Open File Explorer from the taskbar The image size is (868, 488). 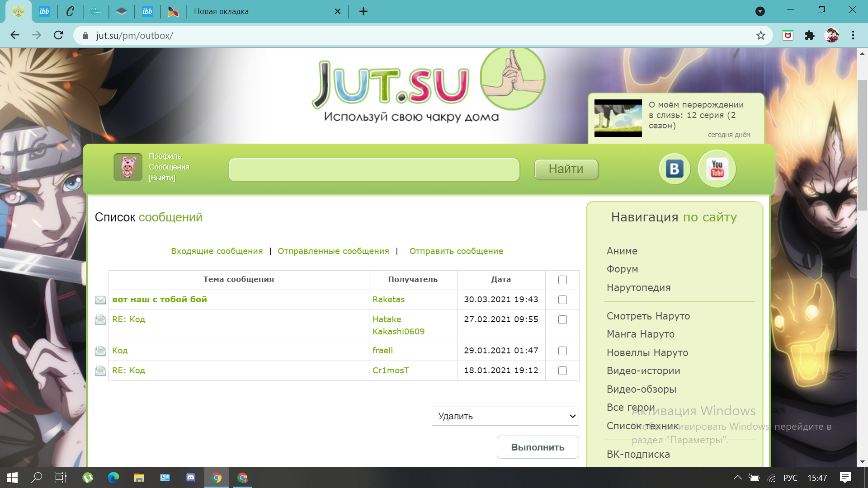(139, 478)
